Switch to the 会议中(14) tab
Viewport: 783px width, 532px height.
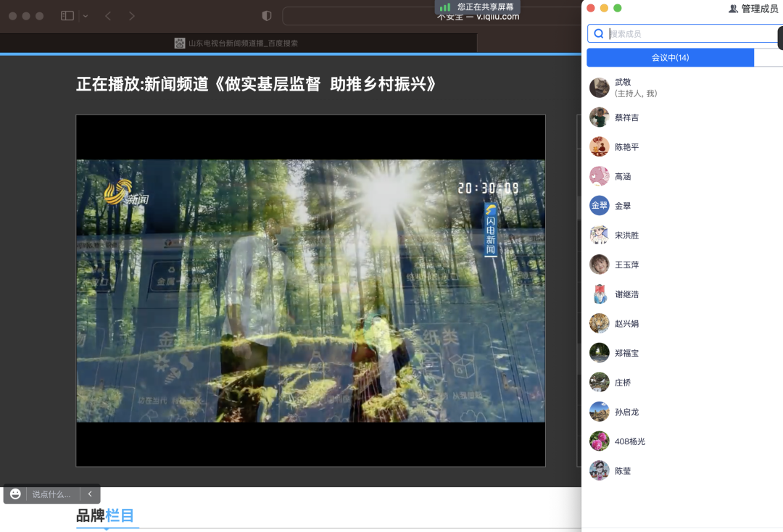point(671,57)
